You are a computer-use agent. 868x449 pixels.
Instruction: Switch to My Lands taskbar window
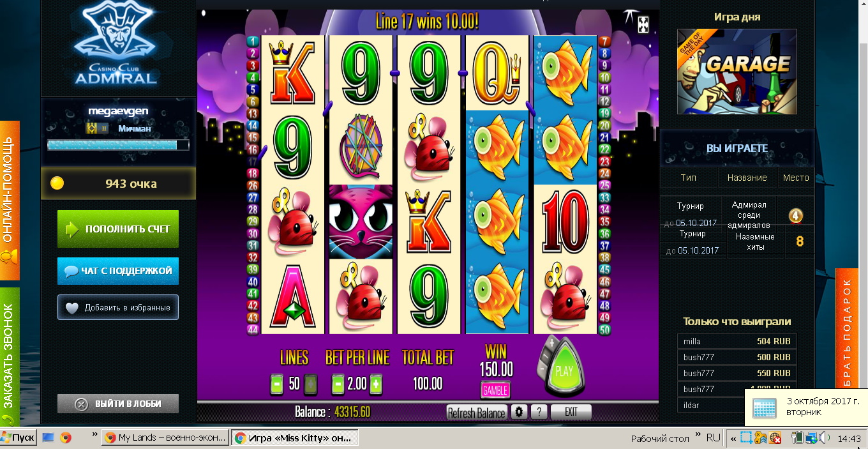pyautogui.click(x=165, y=438)
